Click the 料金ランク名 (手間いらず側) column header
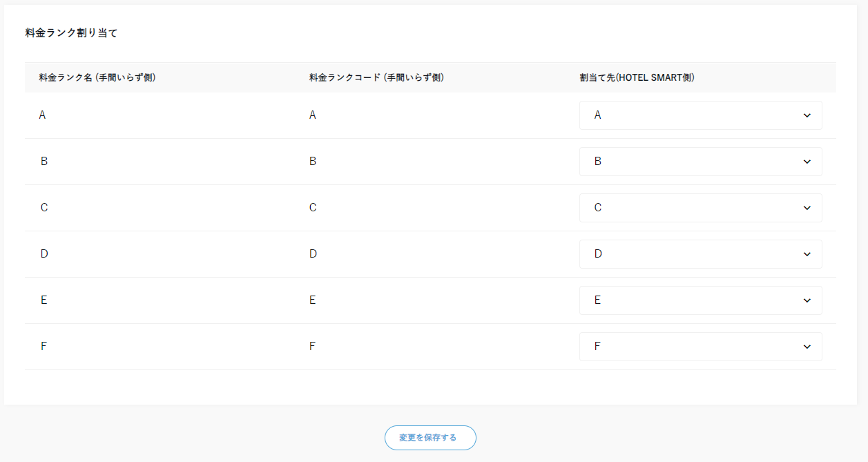Viewport: 868px width, 462px height. click(x=97, y=78)
